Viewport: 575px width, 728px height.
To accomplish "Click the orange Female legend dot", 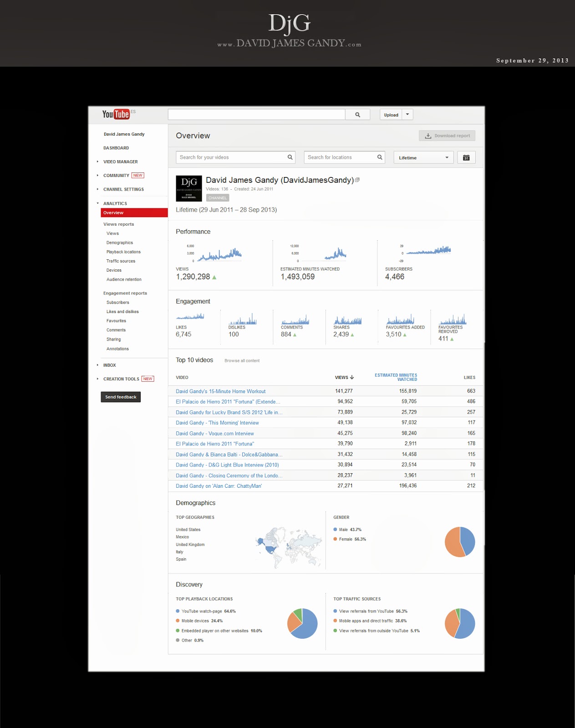I will point(335,539).
